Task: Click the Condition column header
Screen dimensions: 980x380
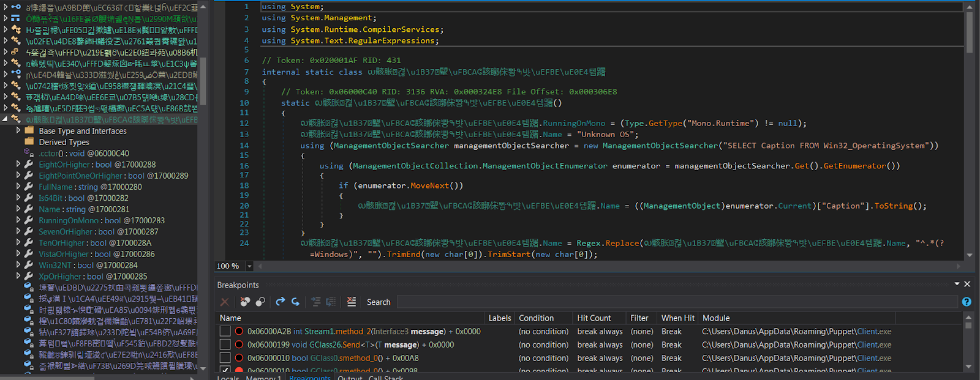Action: (x=536, y=318)
